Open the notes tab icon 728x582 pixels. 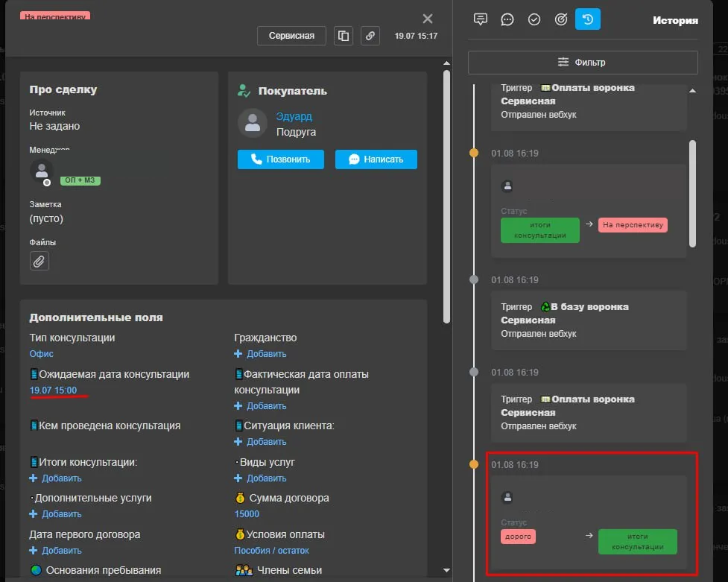[x=481, y=19]
